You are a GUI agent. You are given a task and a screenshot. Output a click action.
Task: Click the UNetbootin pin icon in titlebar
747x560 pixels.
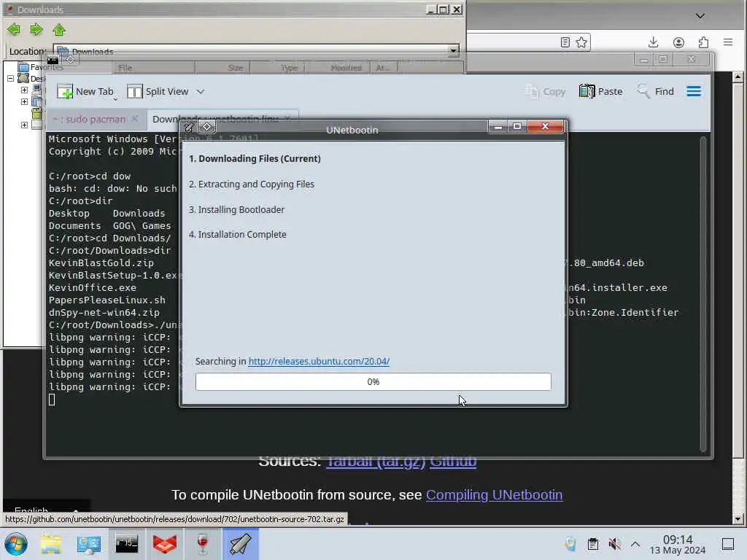189,127
